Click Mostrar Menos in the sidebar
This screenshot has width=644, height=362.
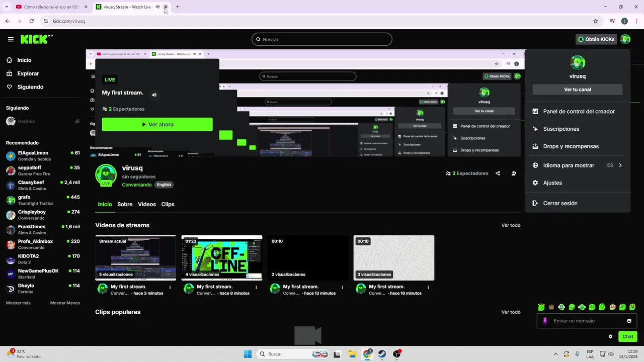click(x=65, y=303)
